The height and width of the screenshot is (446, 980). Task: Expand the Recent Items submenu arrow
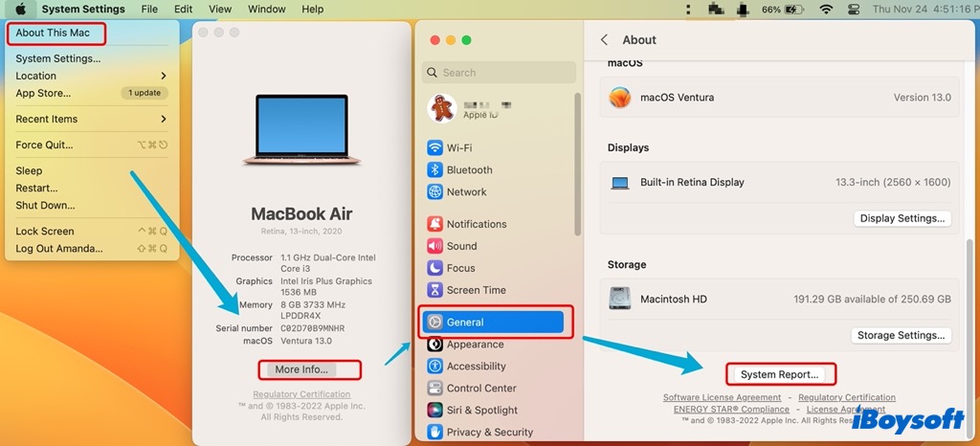[x=164, y=119]
